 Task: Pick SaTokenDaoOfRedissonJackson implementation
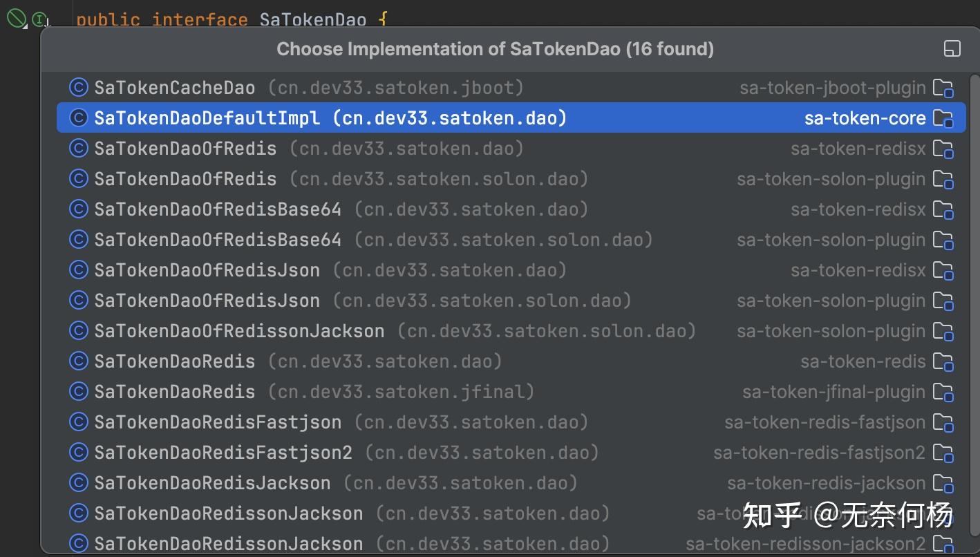click(x=239, y=331)
